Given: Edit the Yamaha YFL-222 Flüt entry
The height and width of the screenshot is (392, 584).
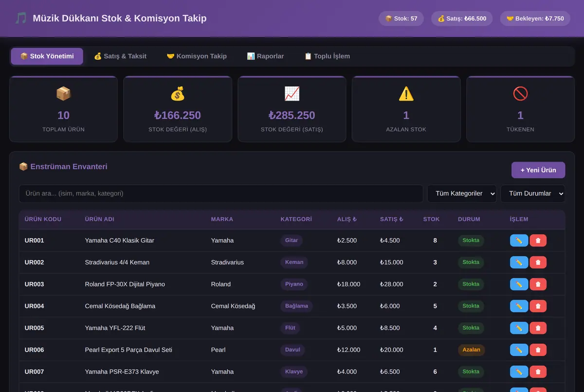Looking at the screenshot, I should tap(519, 328).
